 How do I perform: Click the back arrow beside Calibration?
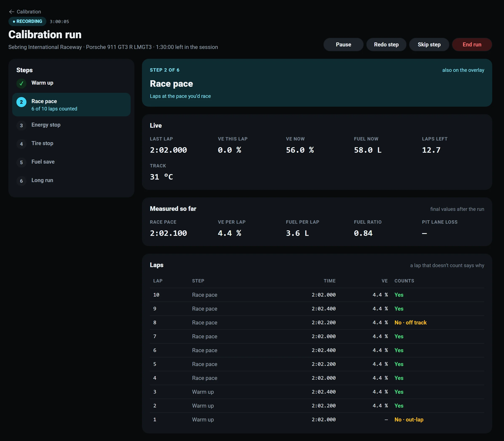coord(12,12)
